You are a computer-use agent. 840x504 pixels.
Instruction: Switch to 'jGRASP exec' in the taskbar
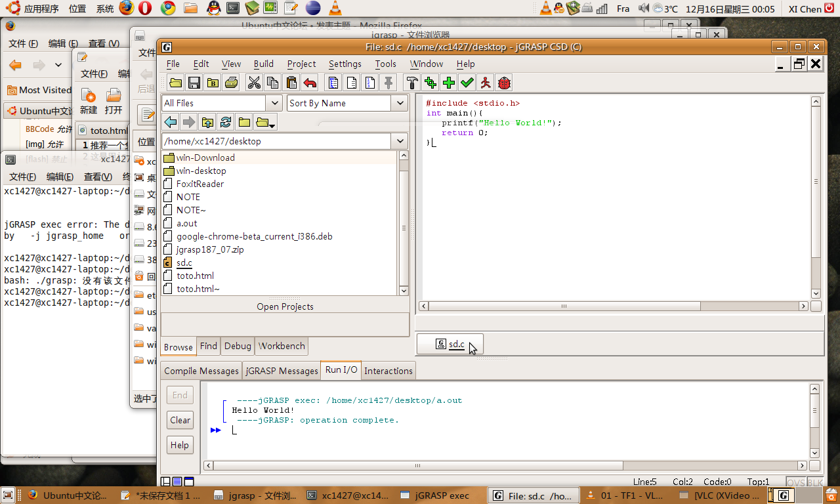click(441, 495)
